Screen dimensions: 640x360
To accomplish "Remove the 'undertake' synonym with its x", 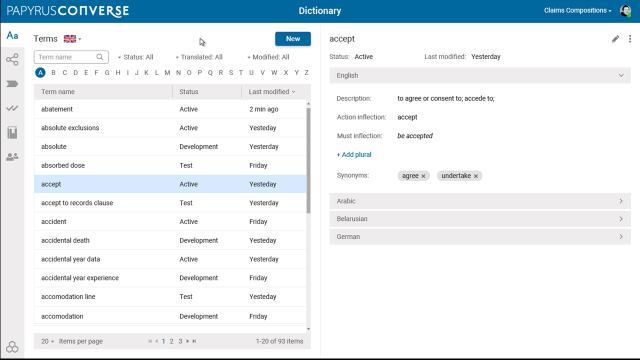I will (476, 176).
